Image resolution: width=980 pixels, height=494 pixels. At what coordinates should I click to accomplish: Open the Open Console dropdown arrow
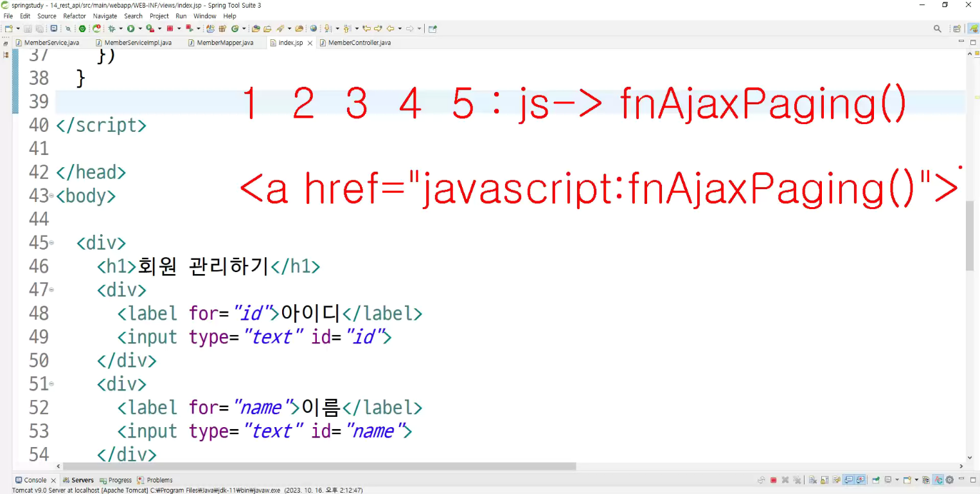(915, 480)
